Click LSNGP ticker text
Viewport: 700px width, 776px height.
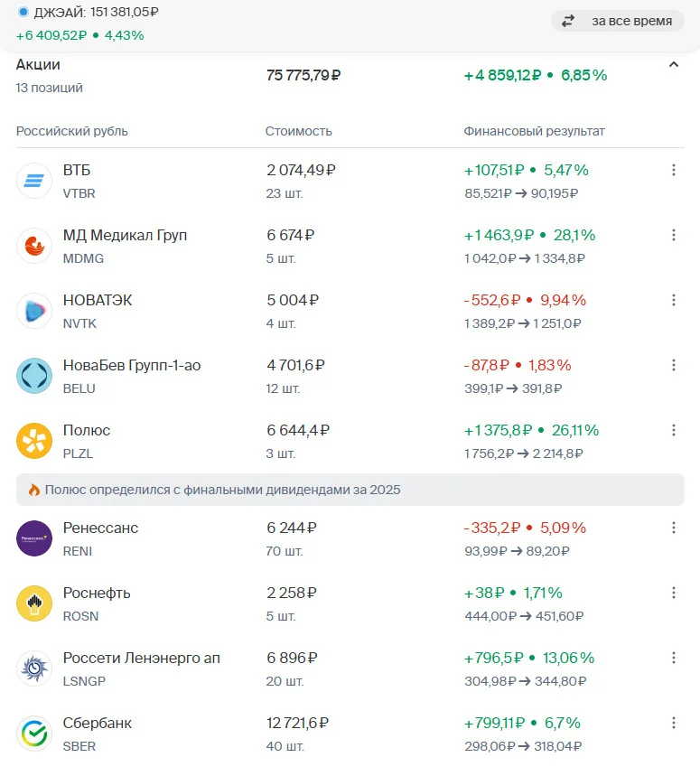84,681
